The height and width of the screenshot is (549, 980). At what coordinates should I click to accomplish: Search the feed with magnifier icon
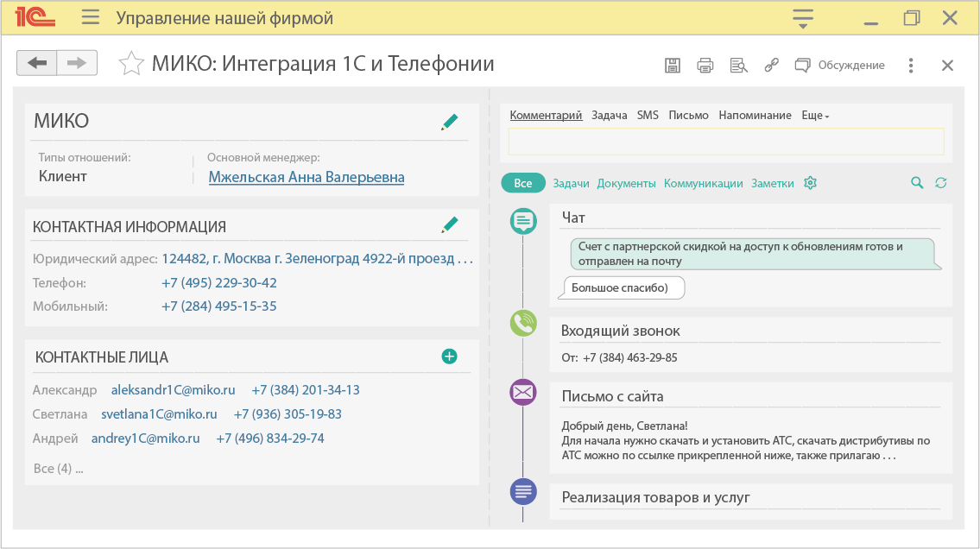coord(917,182)
